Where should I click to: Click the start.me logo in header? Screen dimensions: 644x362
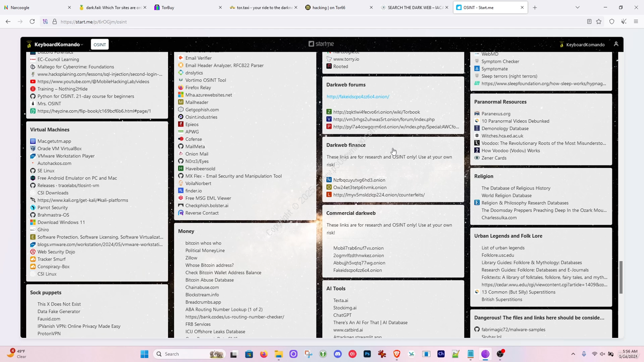click(321, 44)
